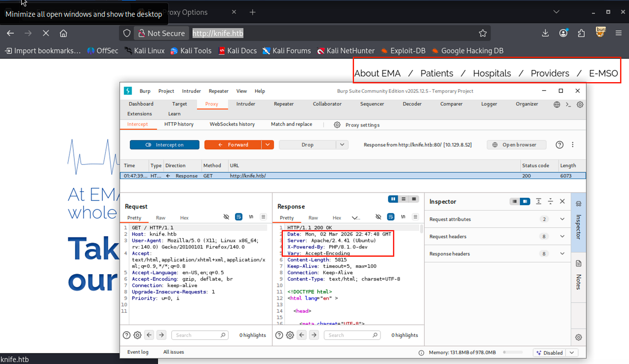Open Proxy settings gear icon

point(337,125)
